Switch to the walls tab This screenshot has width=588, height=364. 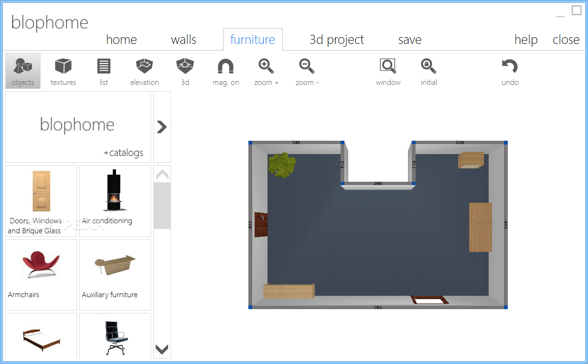pyautogui.click(x=183, y=40)
